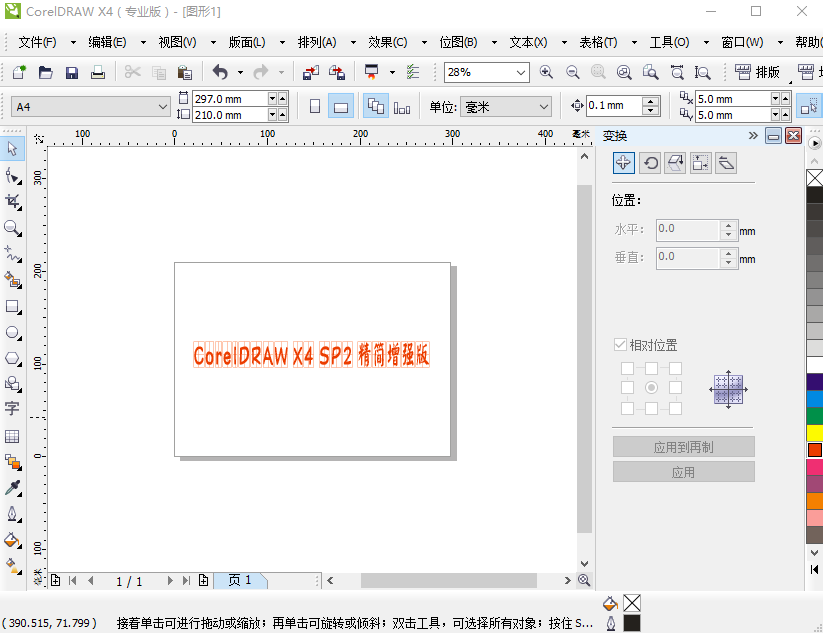Expand the docker panel chevron
This screenshot has width=823, height=633.
753,136
